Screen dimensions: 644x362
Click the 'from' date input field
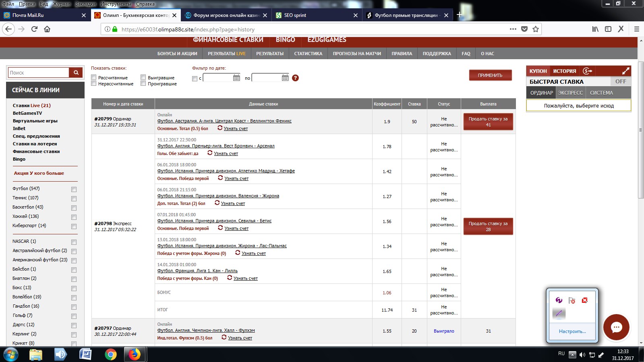[218, 78]
